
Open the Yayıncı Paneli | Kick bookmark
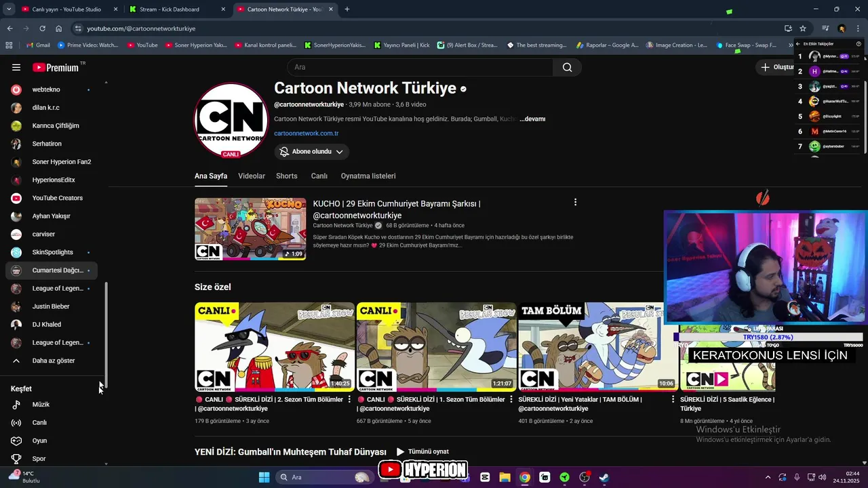point(401,45)
